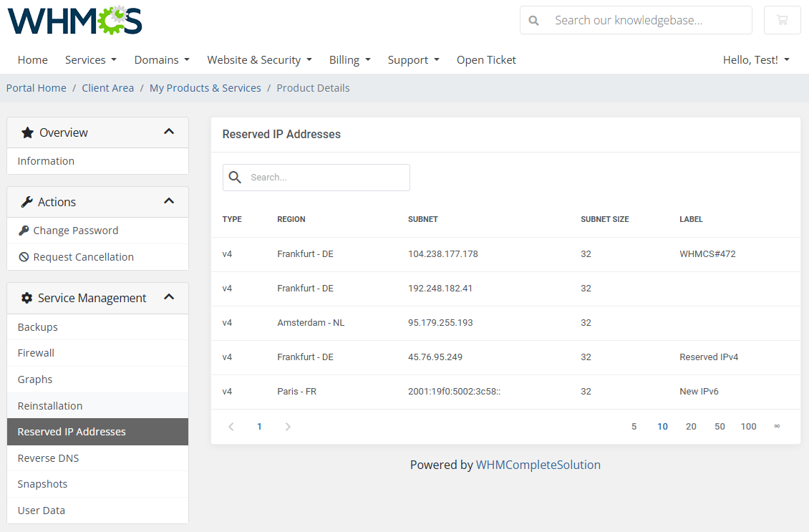The height and width of the screenshot is (532, 809).
Task: Collapse the Actions panel
Action: pyautogui.click(x=169, y=201)
